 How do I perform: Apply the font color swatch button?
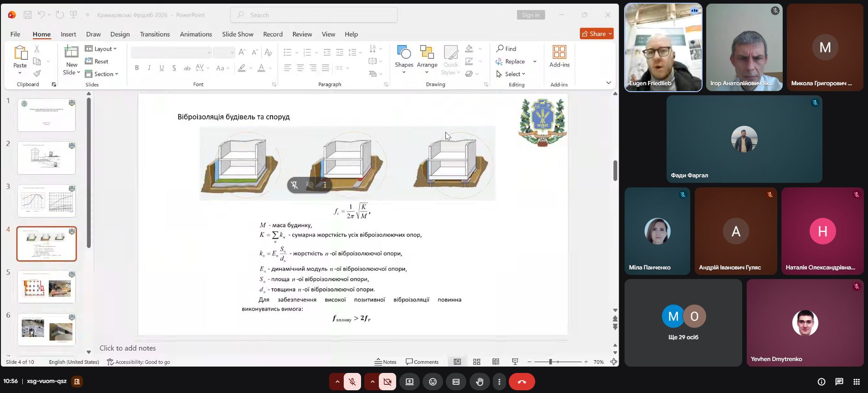[x=261, y=68]
